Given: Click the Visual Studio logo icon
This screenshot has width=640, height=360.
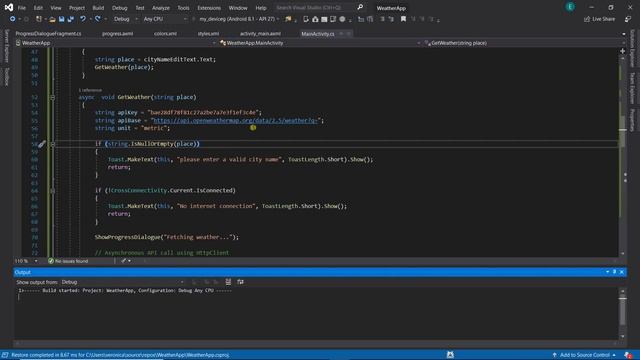Looking at the screenshot, I should click(x=9, y=7).
